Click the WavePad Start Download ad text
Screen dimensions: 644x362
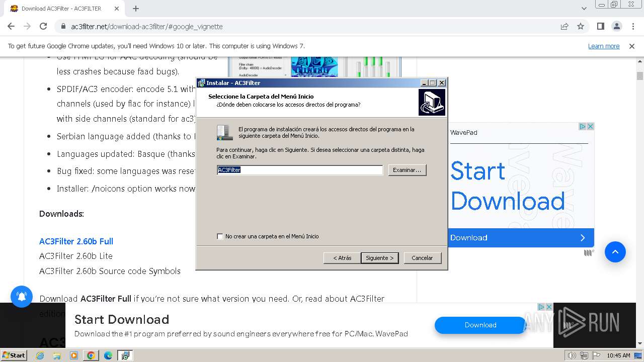click(508, 186)
